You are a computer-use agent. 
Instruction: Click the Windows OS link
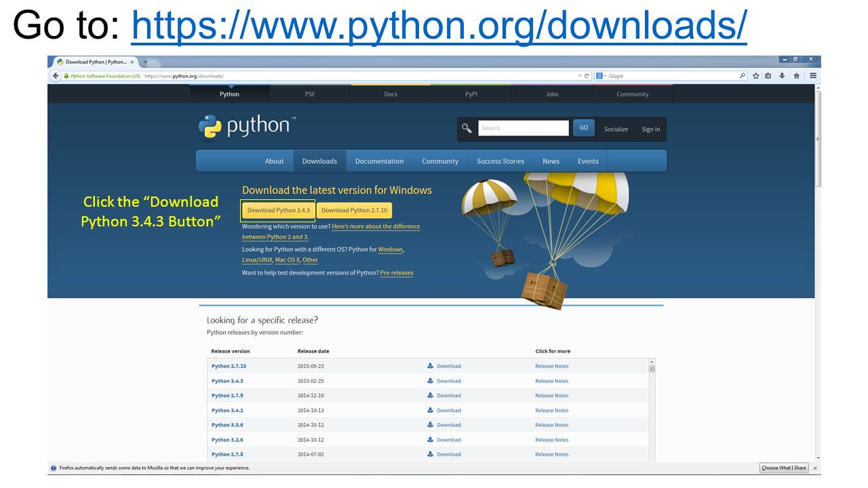tap(390, 249)
